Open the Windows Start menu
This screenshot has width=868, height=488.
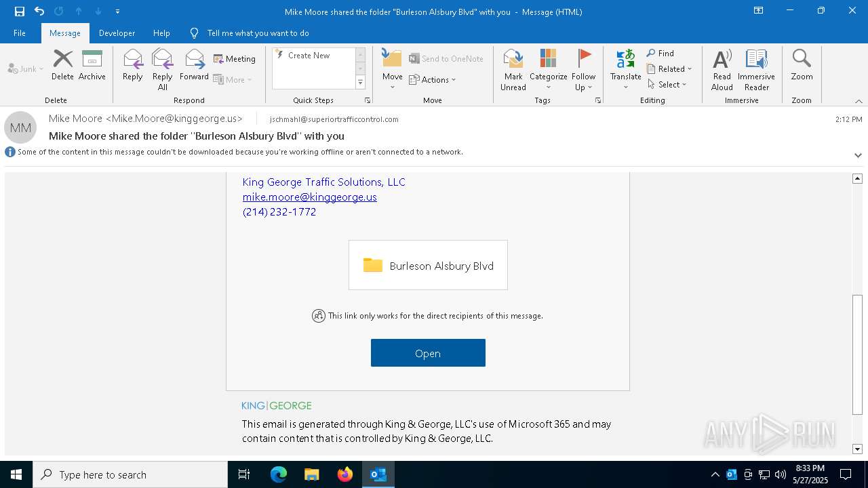click(x=16, y=474)
